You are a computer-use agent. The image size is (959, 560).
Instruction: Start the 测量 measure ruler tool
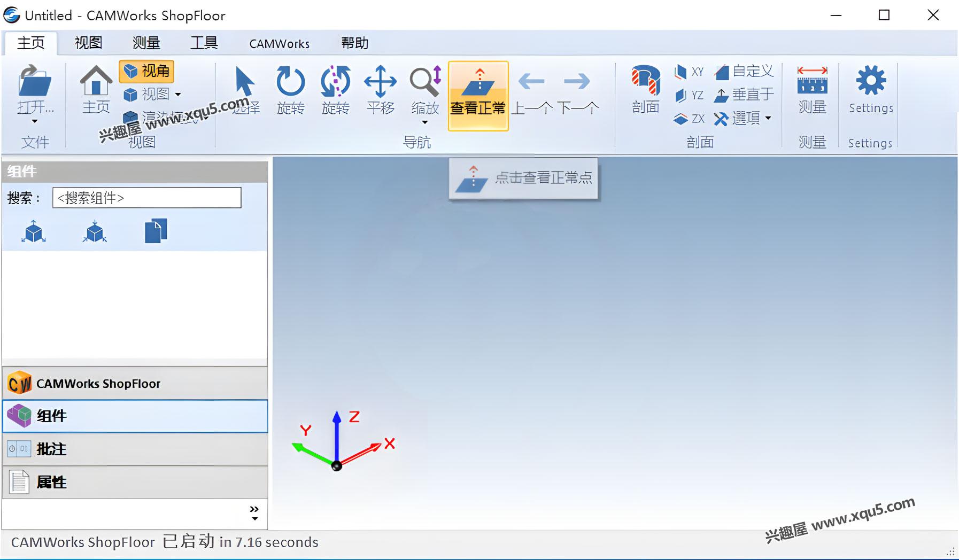point(812,89)
